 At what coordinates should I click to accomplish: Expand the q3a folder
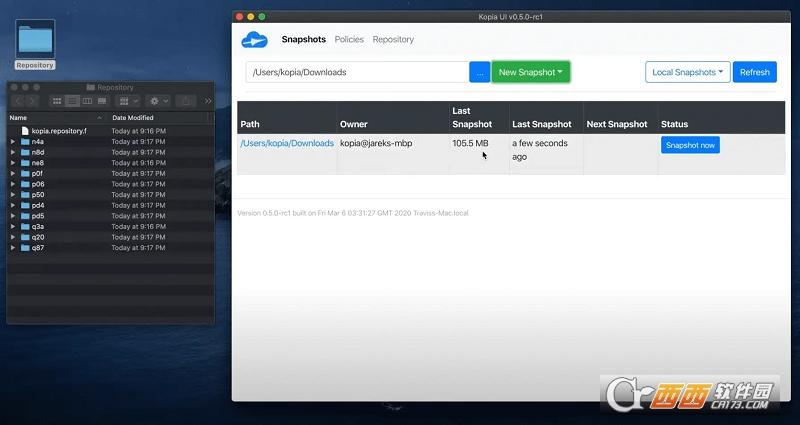point(13,227)
